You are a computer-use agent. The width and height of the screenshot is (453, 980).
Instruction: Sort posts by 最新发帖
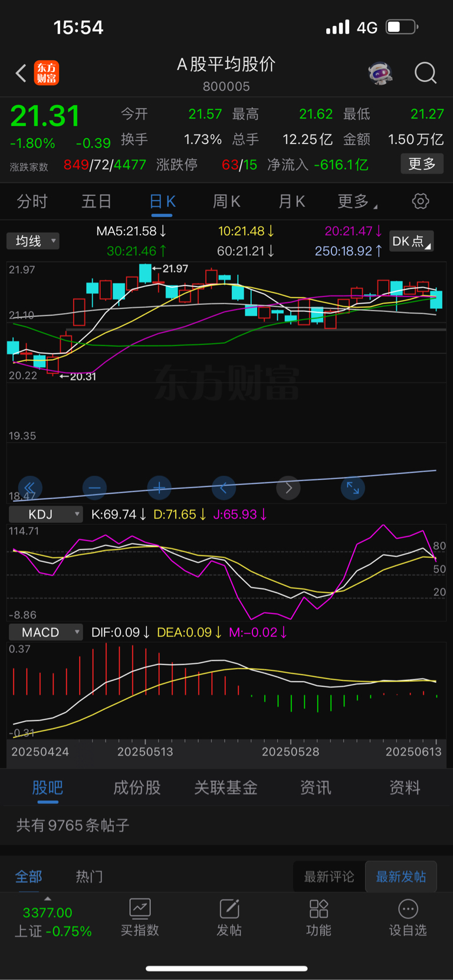click(x=401, y=877)
